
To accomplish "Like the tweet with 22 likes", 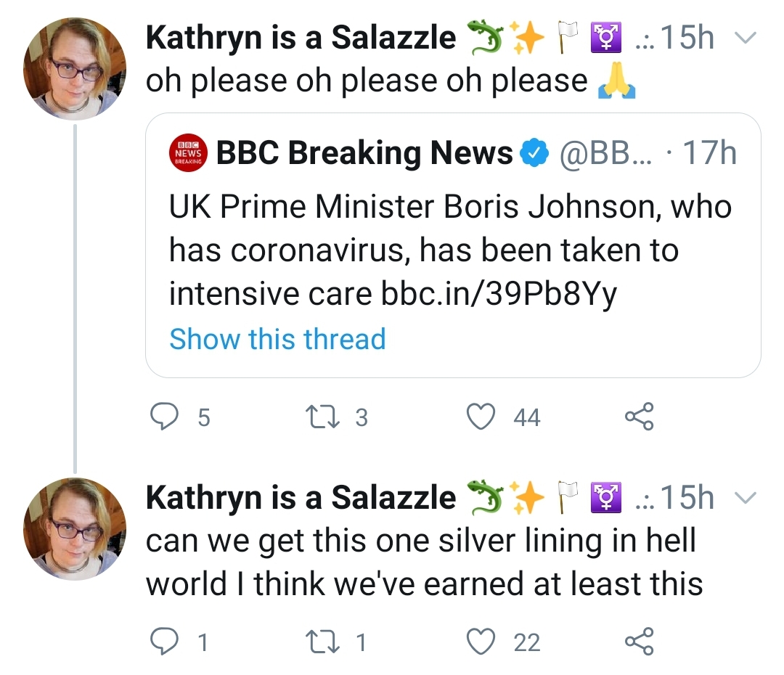I will point(481,642).
